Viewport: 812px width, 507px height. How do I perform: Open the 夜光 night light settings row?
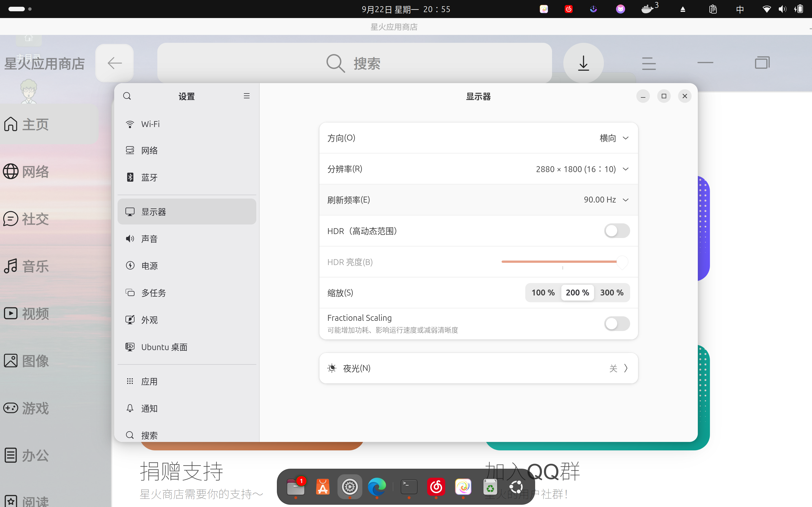[x=478, y=368]
